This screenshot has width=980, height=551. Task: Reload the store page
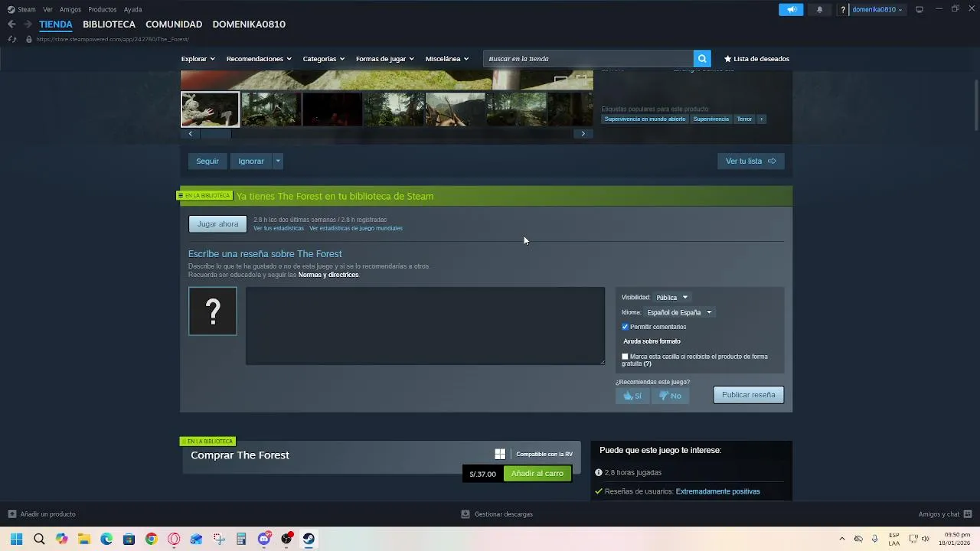click(11, 39)
